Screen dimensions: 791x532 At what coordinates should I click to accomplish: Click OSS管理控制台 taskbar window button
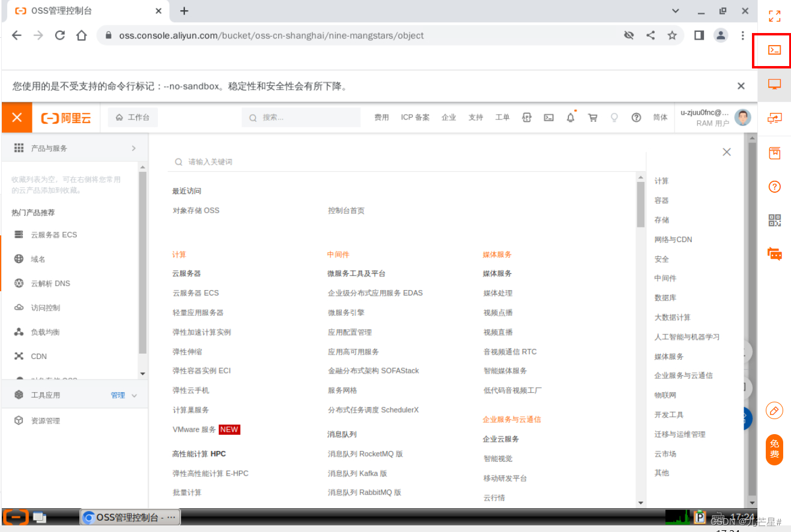130,517
